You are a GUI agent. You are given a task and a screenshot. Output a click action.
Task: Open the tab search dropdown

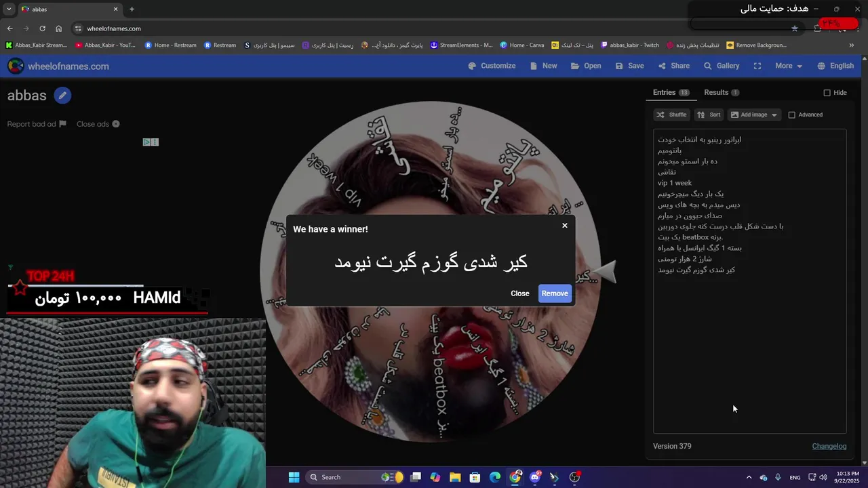[x=9, y=9]
